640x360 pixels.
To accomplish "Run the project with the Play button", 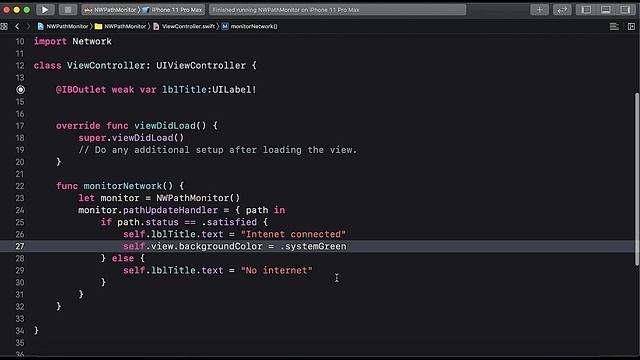I will coord(45,10).
